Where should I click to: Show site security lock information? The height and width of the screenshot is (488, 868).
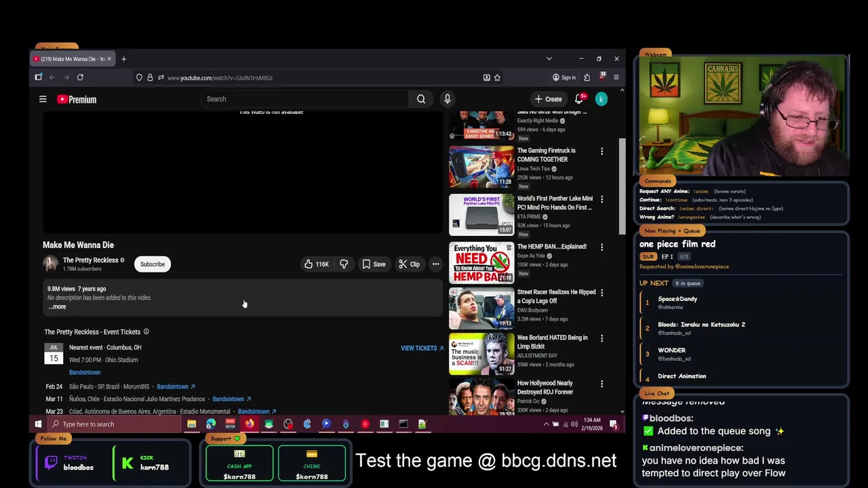pyautogui.click(x=150, y=78)
